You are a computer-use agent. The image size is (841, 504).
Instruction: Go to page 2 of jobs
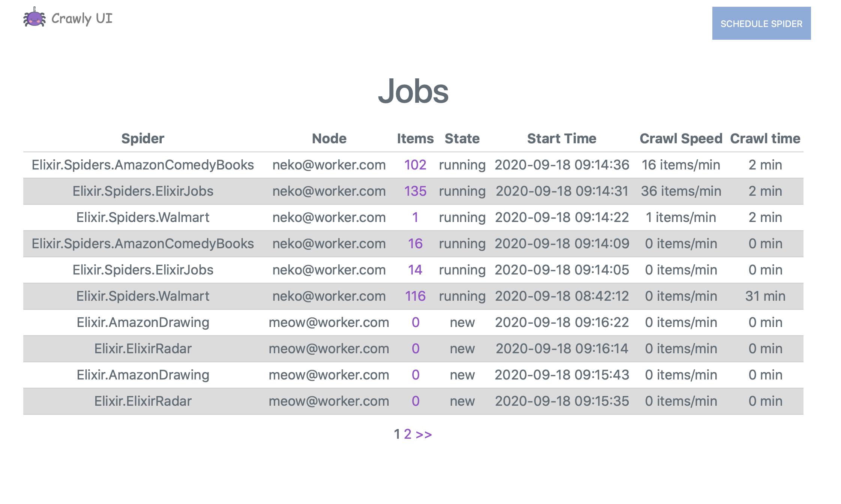(x=407, y=434)
